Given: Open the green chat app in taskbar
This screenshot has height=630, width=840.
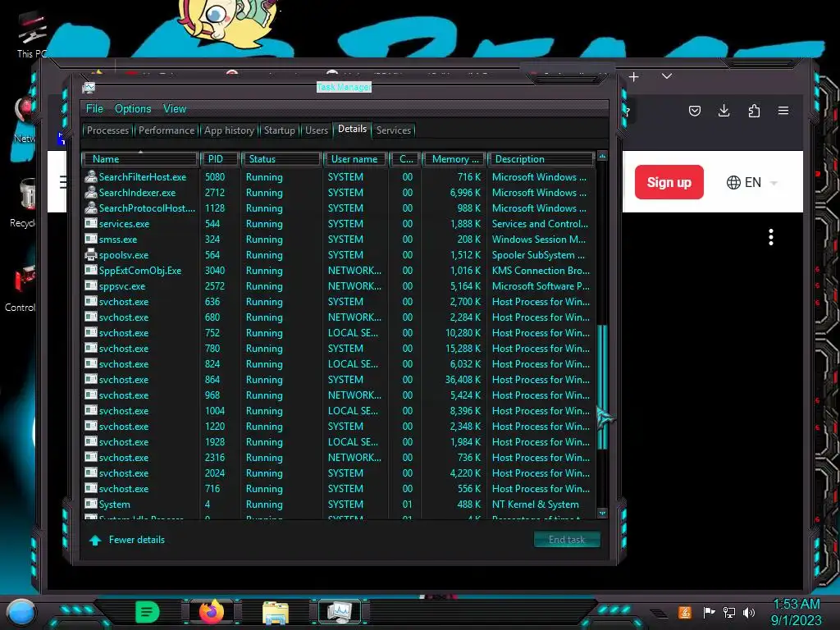Looking at the screenshot, I should click(148, 612).
